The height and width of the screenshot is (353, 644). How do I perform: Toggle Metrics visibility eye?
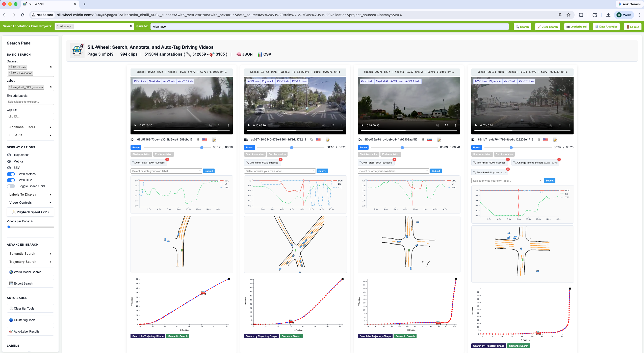9,161
